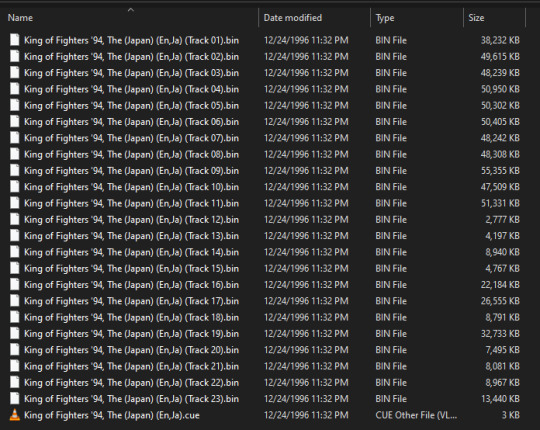Click the 55,355 KB size value

500,170
